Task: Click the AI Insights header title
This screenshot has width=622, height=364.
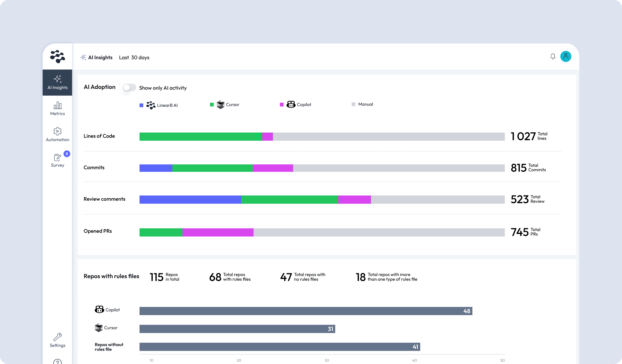Action: click(x=100, y=57)
